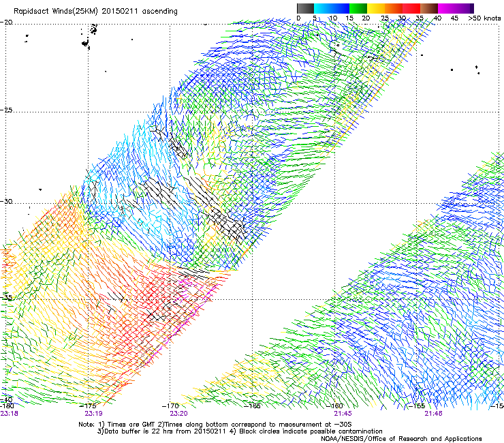
Task: Click the '10' legend scale label
Action: click(333, 18)
